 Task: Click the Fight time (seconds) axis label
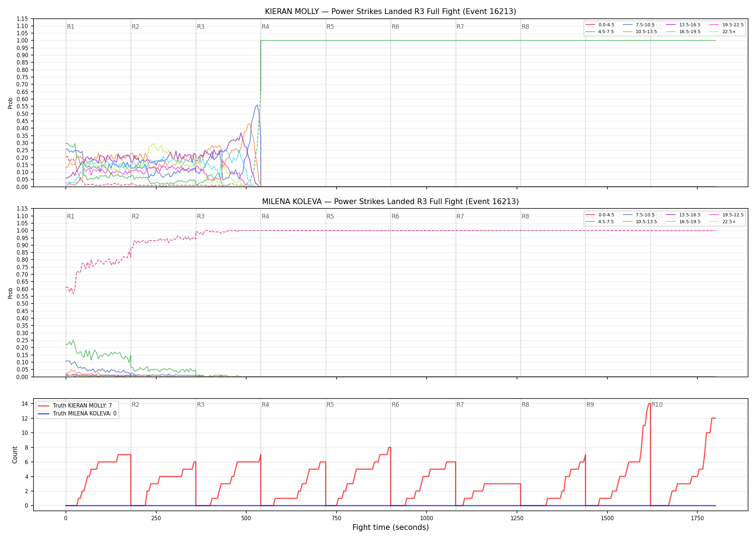click(x=391, y=527)
